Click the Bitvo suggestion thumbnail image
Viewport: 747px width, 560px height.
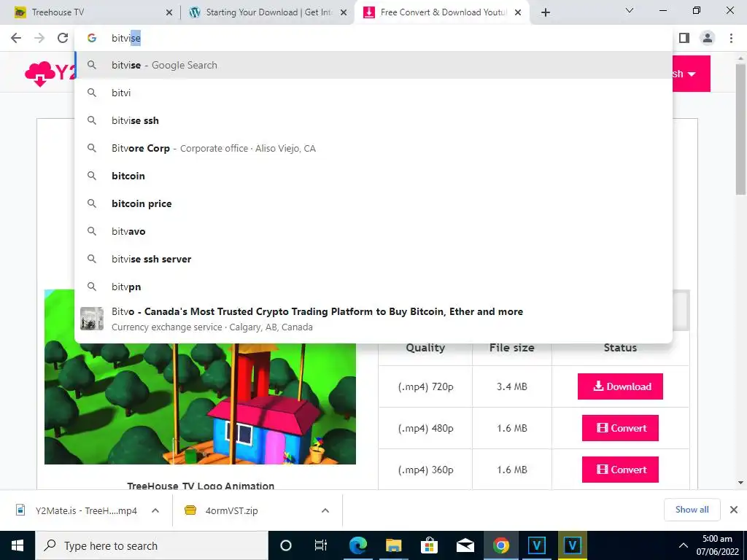pos(92,319)
